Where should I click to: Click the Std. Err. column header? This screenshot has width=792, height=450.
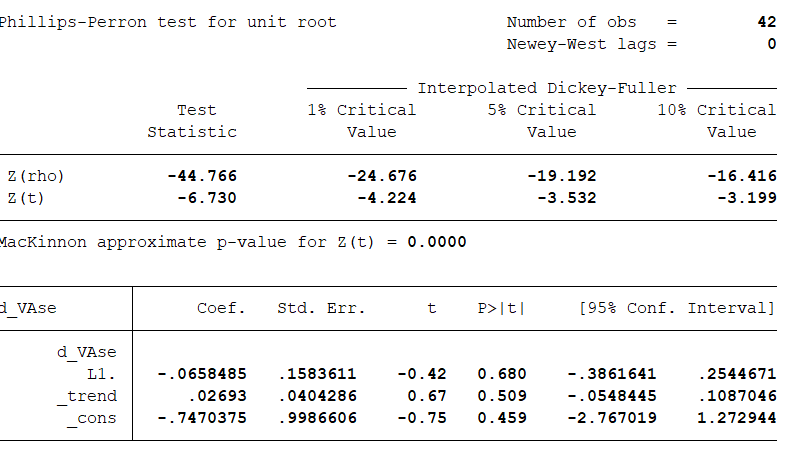click(x=321, y=308)
